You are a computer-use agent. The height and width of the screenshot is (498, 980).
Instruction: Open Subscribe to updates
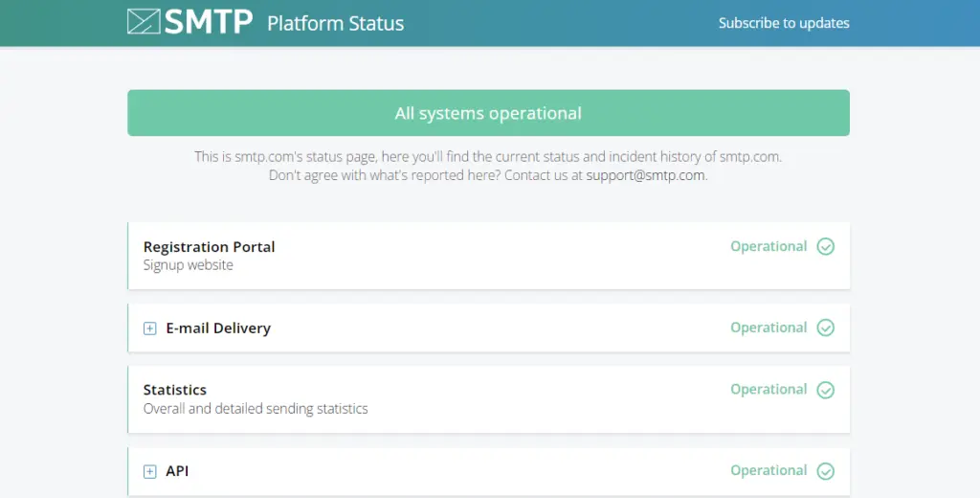(784, 23)
